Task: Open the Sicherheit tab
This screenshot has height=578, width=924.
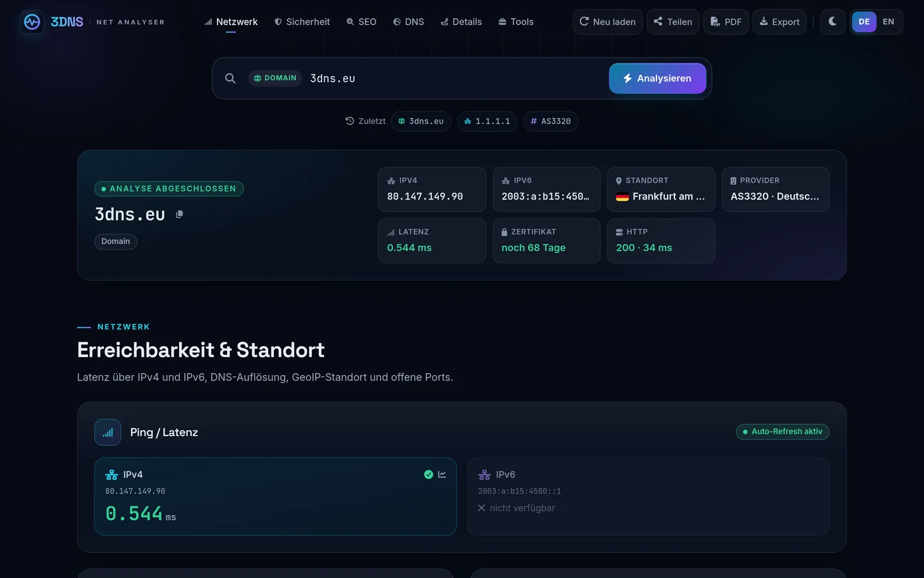Action: [302, 22]
